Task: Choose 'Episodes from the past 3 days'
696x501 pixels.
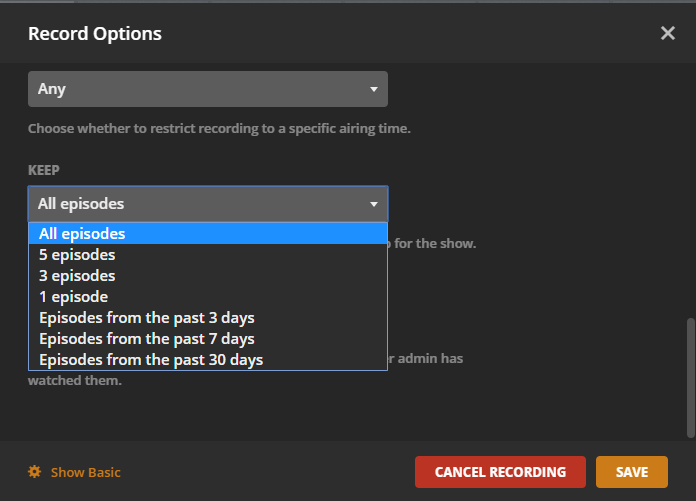Action: pos(147,318)
